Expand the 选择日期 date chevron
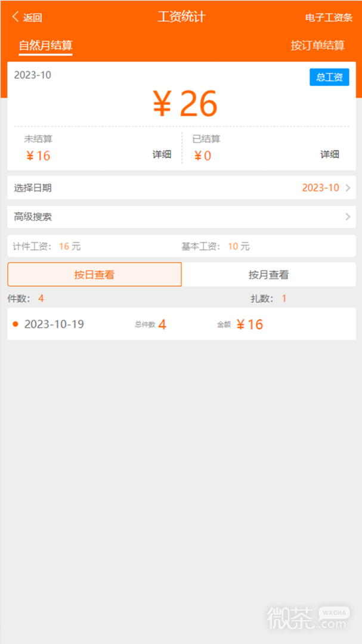 click(348, 188)
